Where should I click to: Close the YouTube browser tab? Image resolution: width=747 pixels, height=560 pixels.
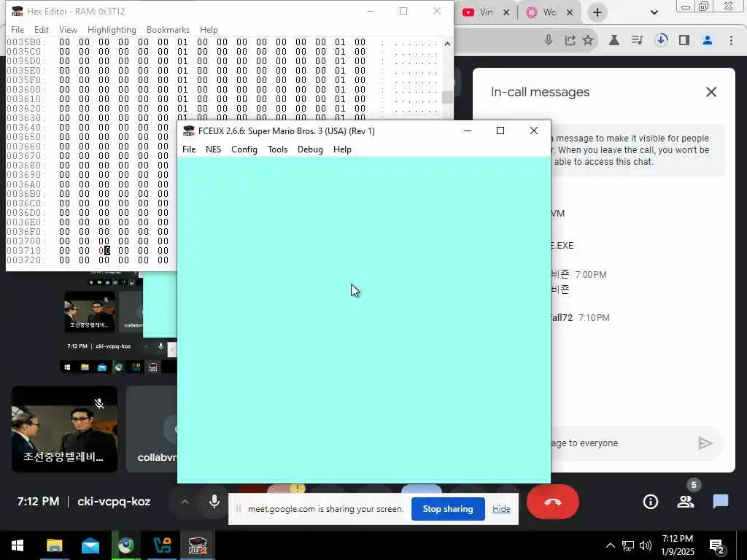(x=506, y=12)
